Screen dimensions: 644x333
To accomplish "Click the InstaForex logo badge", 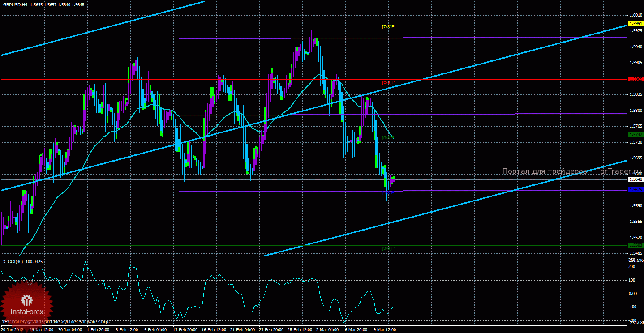I will 27,304.
